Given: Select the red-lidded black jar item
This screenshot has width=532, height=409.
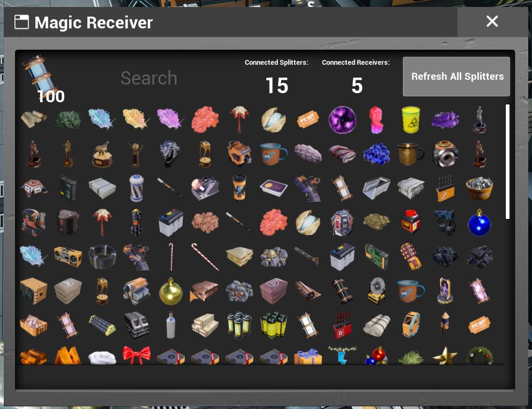Looking at the screenshot, I should click(x=410, y=222).
